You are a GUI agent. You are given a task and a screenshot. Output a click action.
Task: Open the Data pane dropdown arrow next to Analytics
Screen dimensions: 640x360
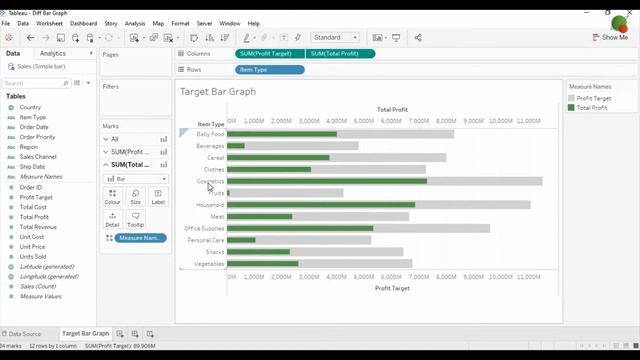click(91, 53)
